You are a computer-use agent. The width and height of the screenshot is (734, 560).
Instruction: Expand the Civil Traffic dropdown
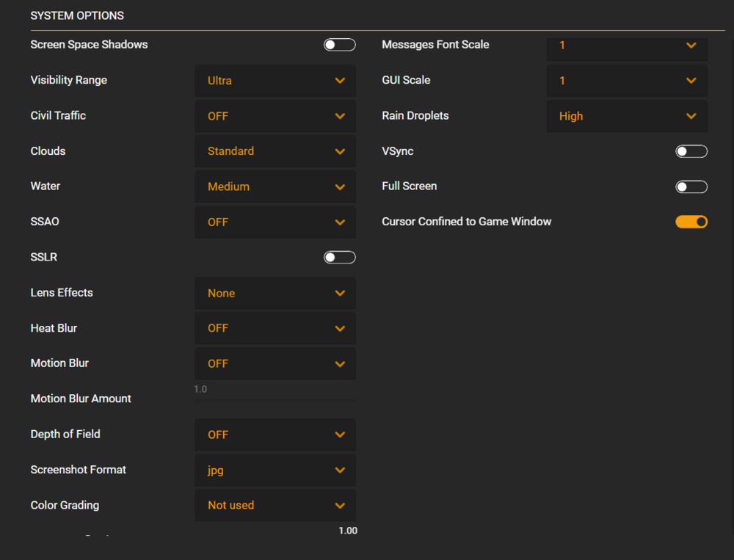click(275, 116)
